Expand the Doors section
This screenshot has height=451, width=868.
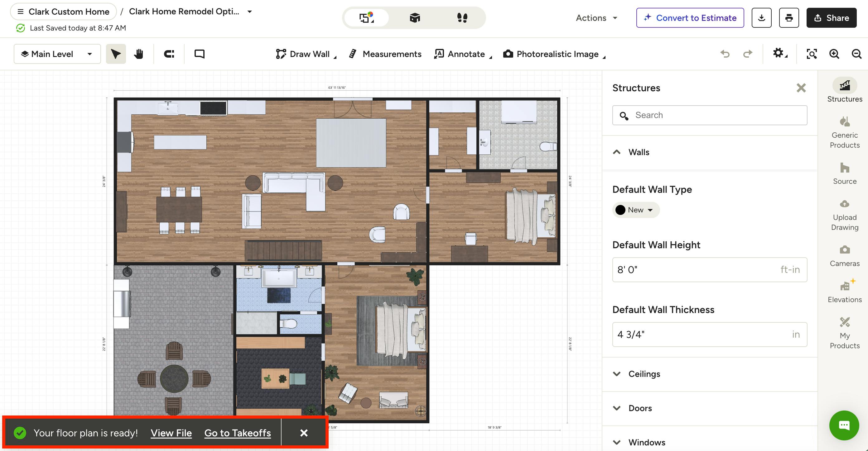coord(710,408)
